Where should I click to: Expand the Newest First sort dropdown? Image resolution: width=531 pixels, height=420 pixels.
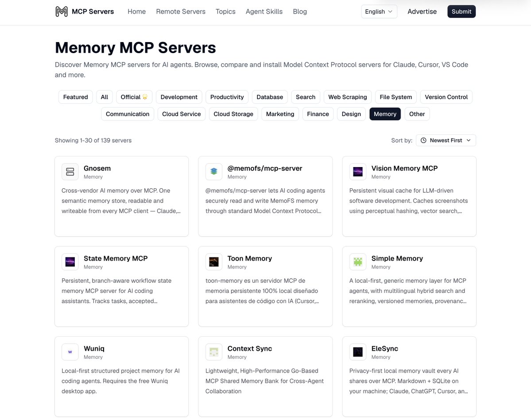coord(446,140)
